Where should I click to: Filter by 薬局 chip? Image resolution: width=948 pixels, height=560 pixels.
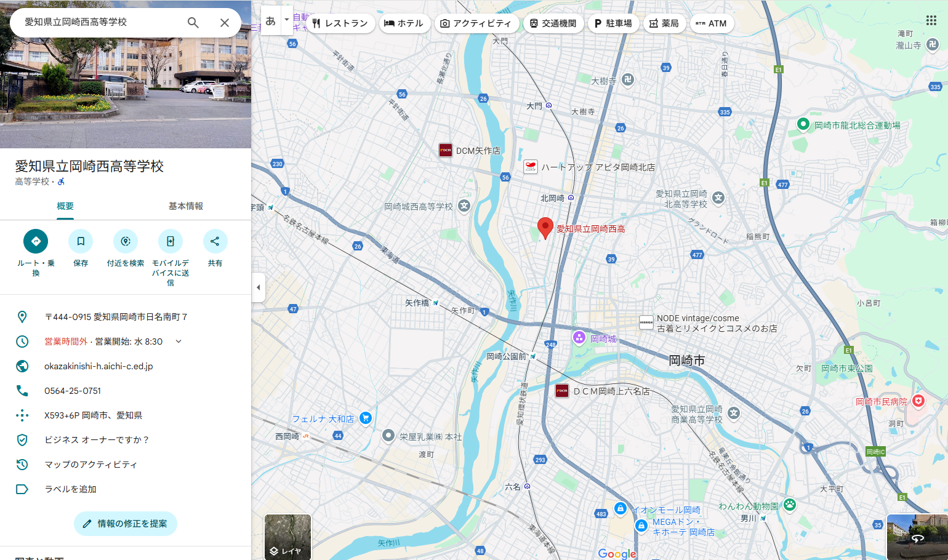point(665,23)
